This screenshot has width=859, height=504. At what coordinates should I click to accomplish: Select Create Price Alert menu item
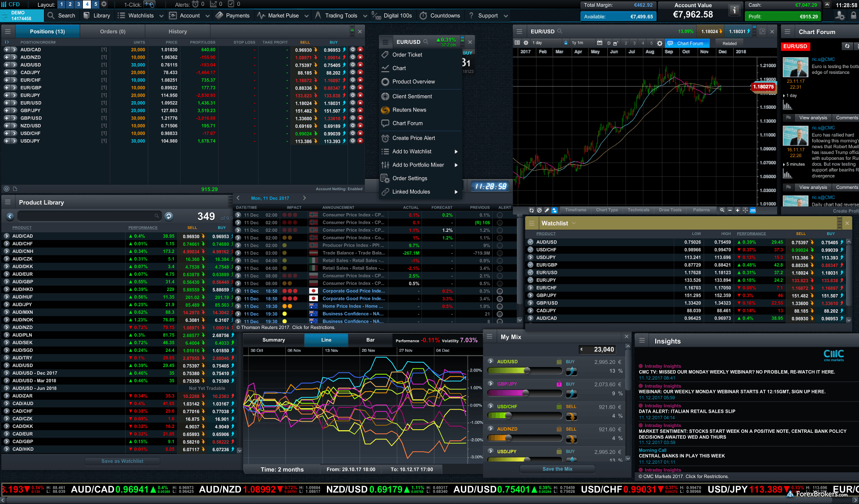[x=414, y=138]
